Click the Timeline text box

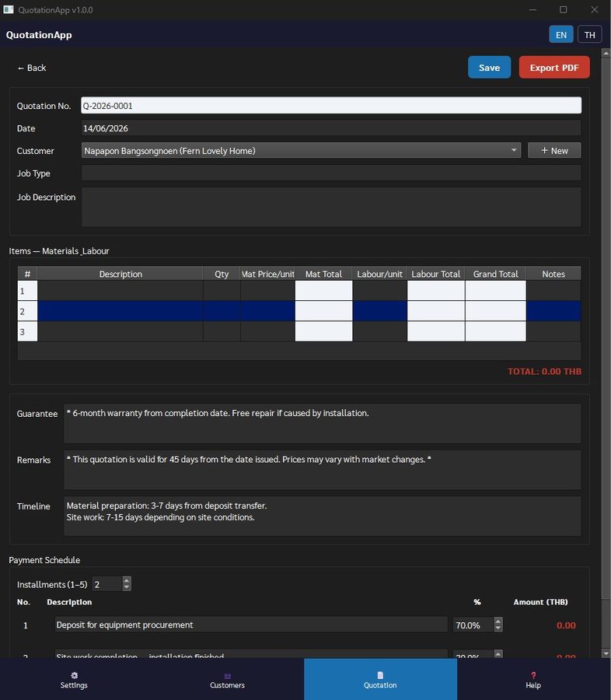(x=323, y=516)
